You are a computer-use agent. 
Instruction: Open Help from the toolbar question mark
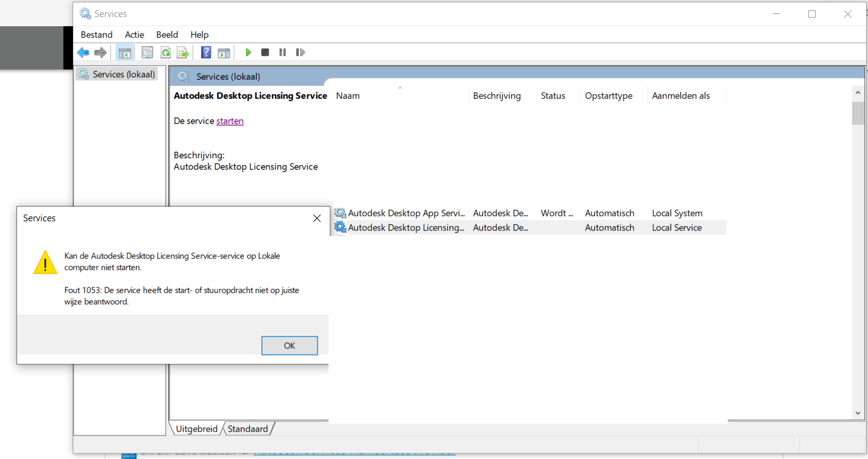(206, 52)
